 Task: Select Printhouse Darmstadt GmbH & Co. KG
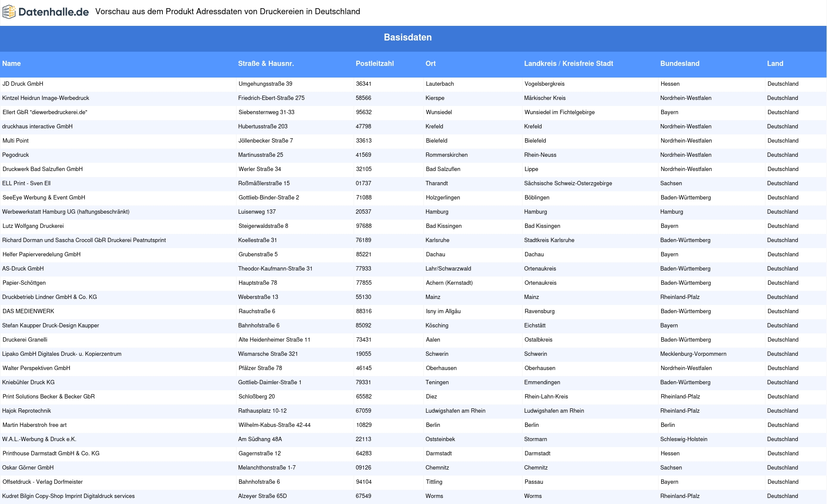(51, 454)
